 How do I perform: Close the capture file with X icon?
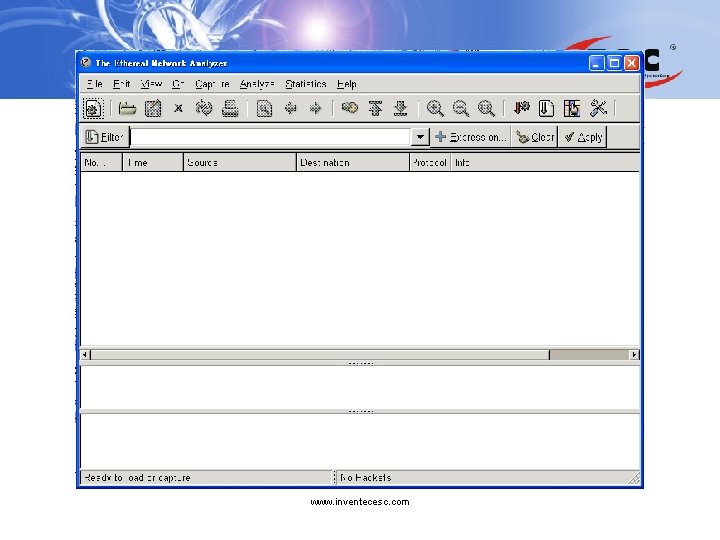[178, 108]
